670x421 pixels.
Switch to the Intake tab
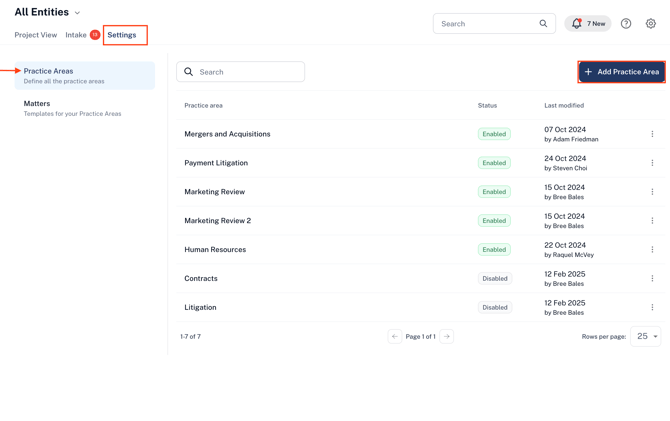pyautogui.click(x=76, y=35)
